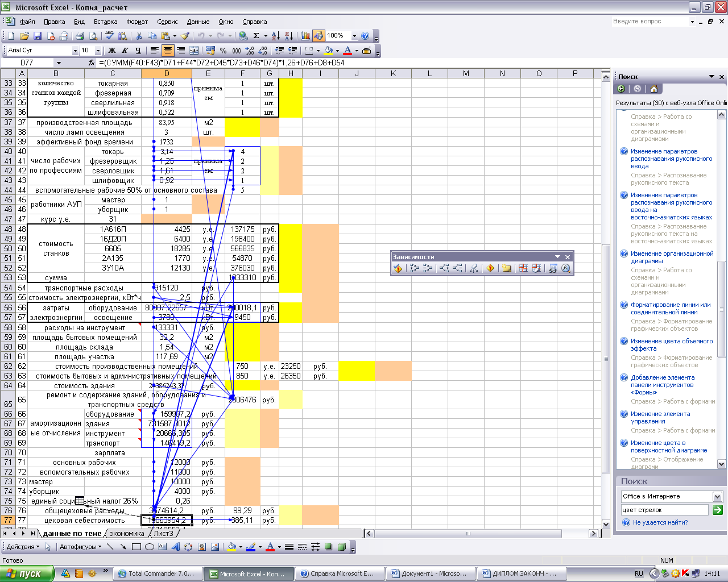Click the green start search arrow button
The image size is (728, 582).
(718, 510)
